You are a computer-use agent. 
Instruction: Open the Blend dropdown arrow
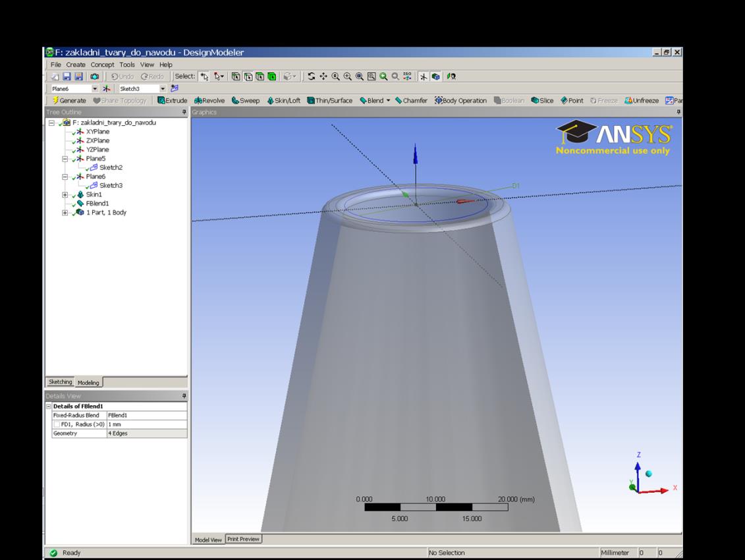tap(388, 100)
